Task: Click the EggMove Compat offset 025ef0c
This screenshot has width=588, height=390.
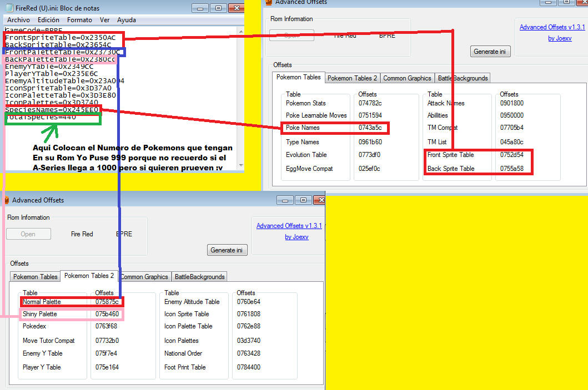Action: tap(369, 169)
